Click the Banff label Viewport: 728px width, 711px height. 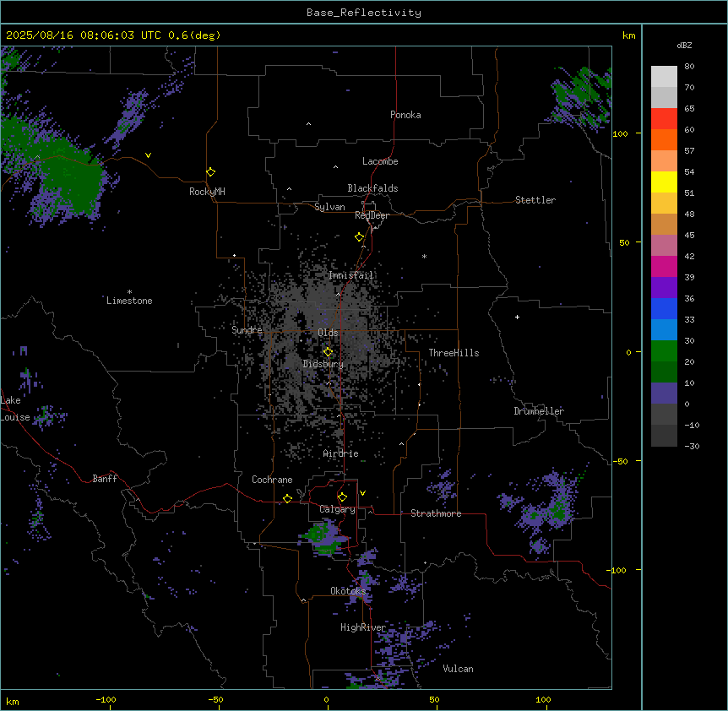tap(105, 479)
